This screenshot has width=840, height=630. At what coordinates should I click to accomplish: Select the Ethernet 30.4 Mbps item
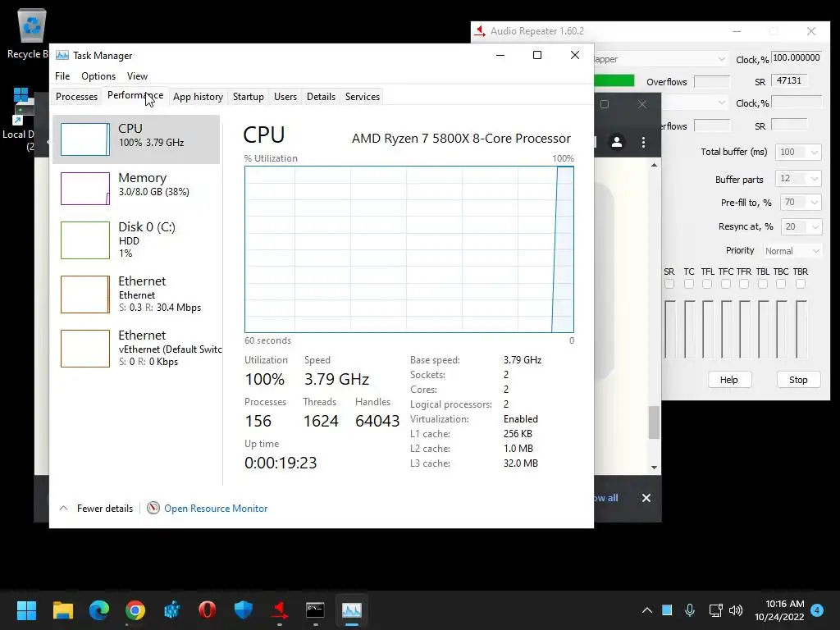(136, 294)
